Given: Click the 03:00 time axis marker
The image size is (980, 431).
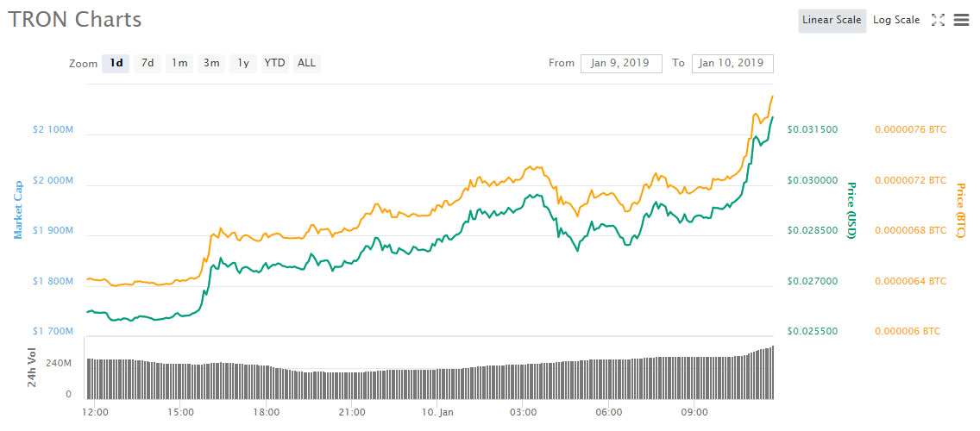Looking at the screenshot, I should click(x=523, y=412).
